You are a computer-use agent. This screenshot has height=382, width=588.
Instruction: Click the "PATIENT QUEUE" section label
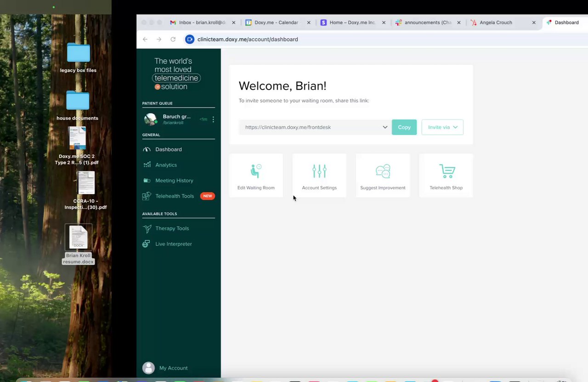click(158, 103)
